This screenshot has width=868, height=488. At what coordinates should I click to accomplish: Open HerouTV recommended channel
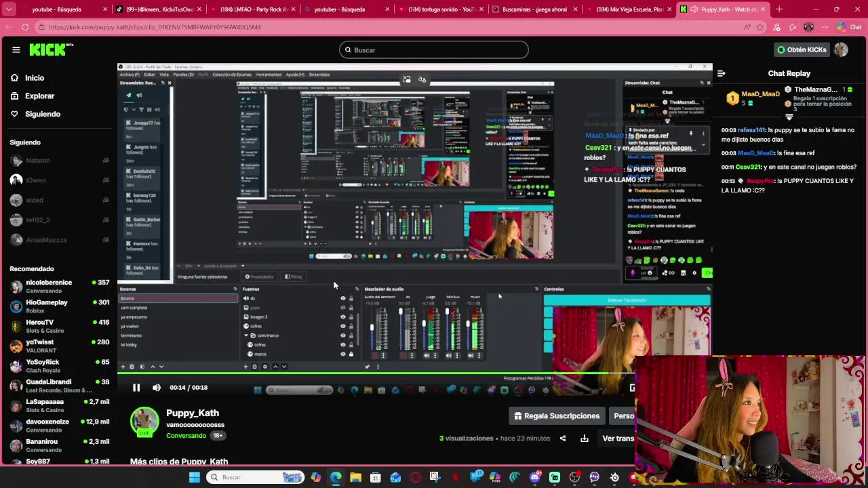pos(60,325)
